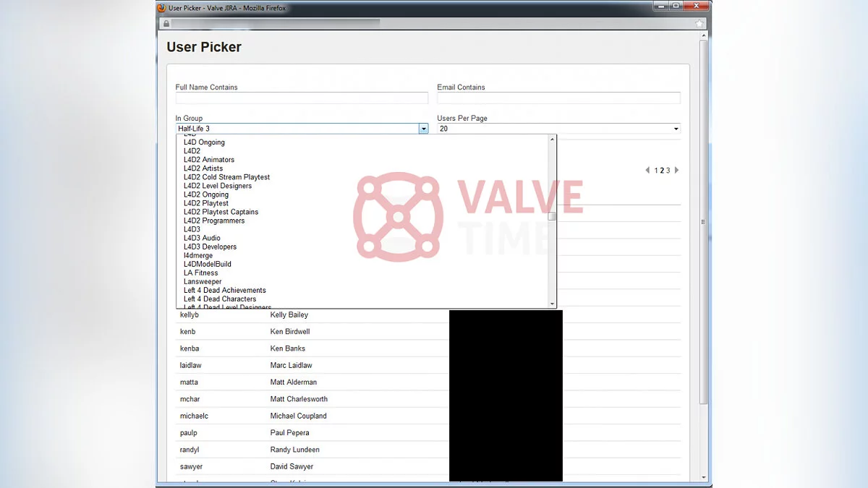Maximize the Firefox window

(x=676, y=6)
